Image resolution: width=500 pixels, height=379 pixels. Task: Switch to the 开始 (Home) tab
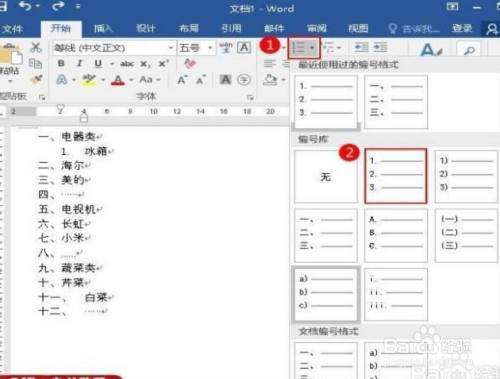point(61,28)
